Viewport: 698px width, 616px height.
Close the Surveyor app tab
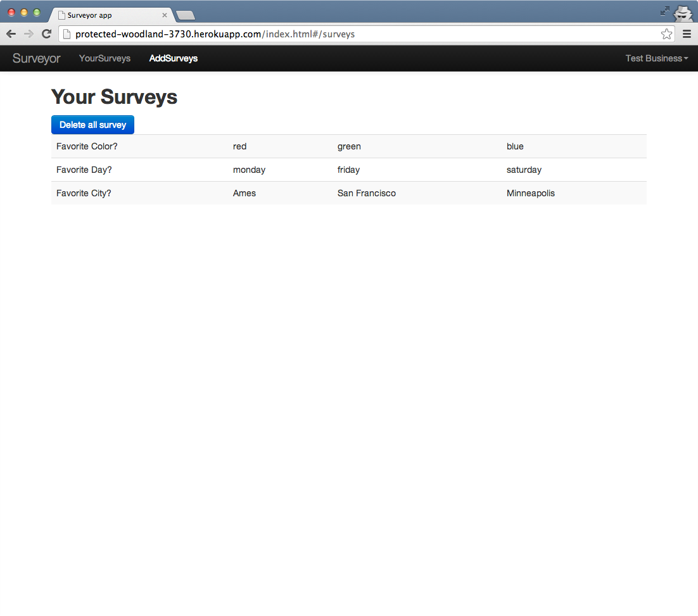point(164,15)
